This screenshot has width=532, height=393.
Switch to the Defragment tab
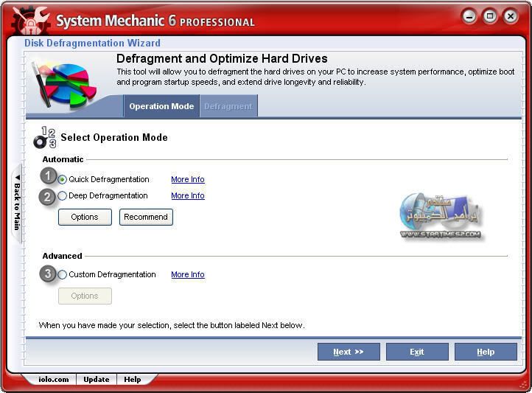pyautogui.click(x=228, y=106)
